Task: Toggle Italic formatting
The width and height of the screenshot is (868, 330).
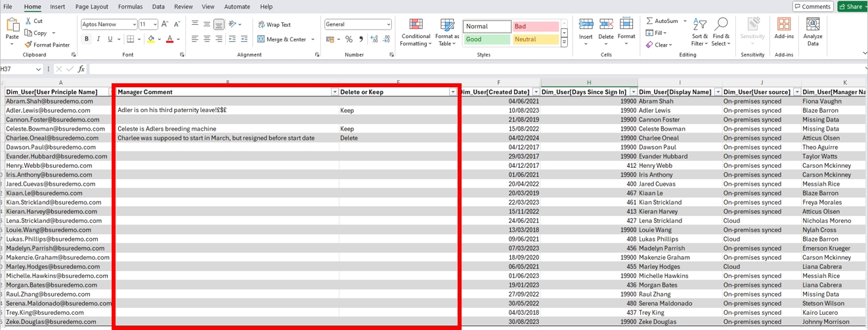Action: [x=98, y=39]
